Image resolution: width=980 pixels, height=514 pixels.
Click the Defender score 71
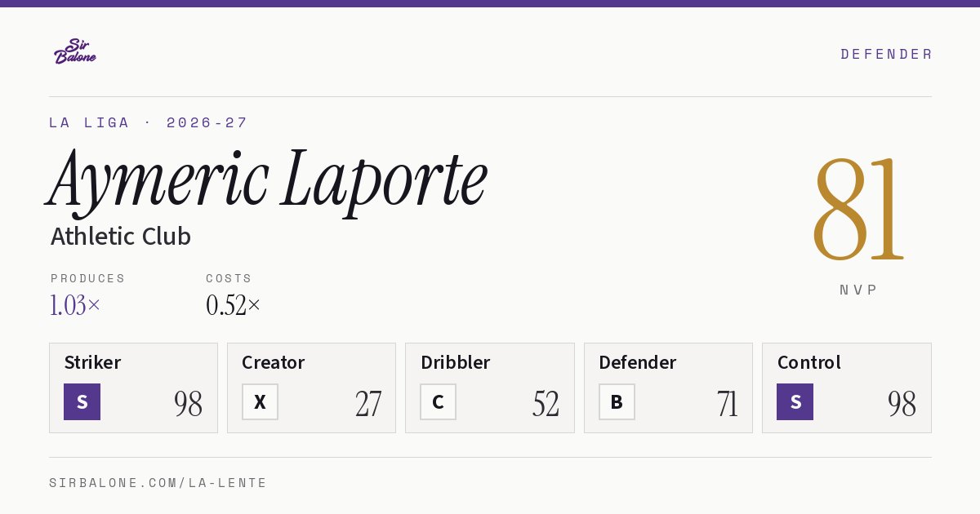click(727, 404)
